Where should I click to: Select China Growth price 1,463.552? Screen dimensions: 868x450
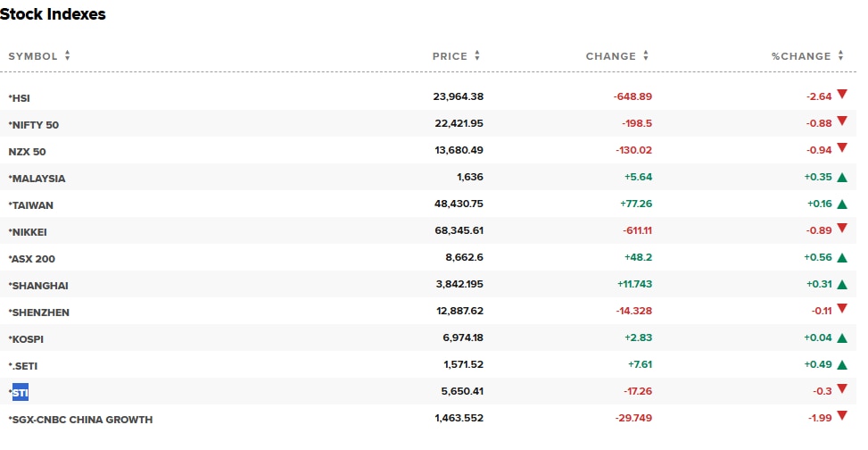[x=459, y=418]
